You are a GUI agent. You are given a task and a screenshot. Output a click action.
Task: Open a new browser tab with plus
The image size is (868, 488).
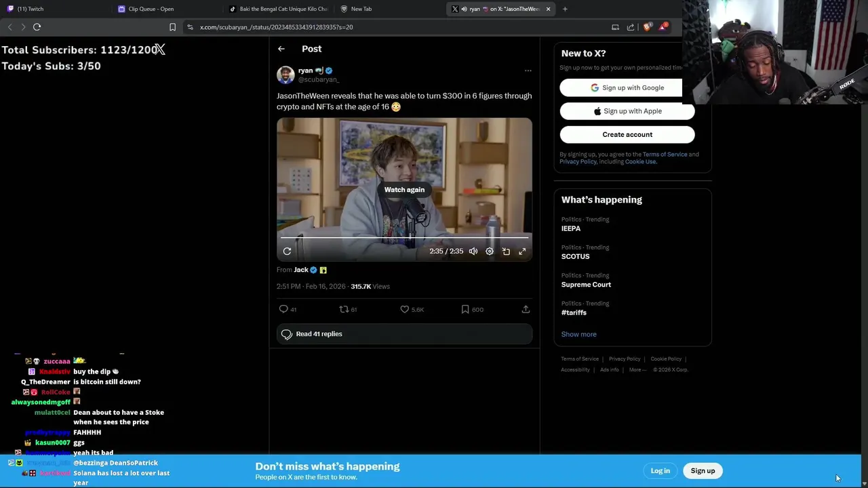click(x=565, y=9)
